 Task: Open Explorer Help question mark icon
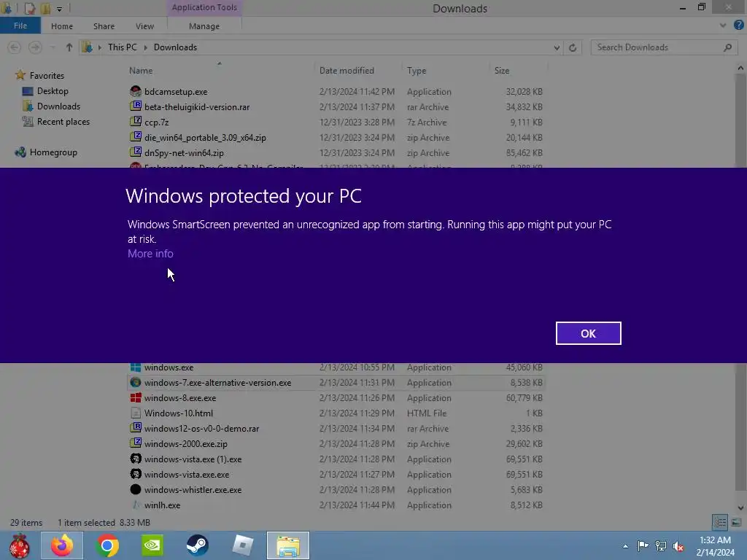coord(739,26)
